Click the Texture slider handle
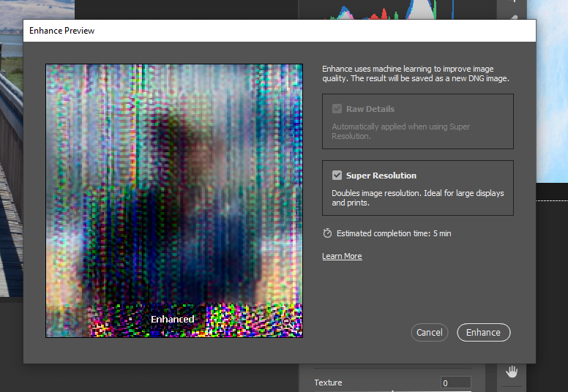Screen dimensions: 568x392 click(x=393, y=390)
